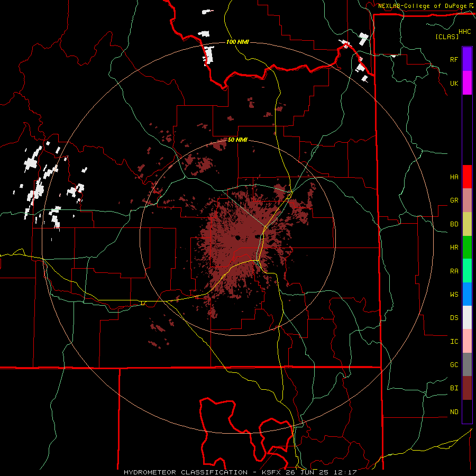
Task: Click the BD legend label text
Action: (x=454, y=224)
